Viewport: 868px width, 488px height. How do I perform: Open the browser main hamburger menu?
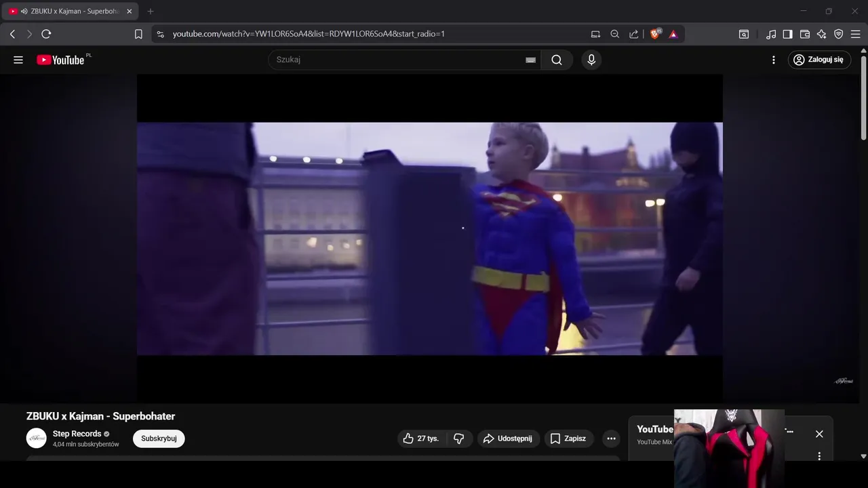[856, 34]
